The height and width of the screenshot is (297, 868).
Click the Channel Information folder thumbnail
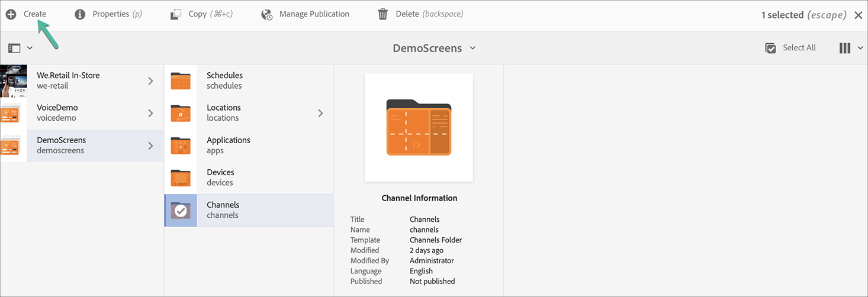click(x=419, y=127)
